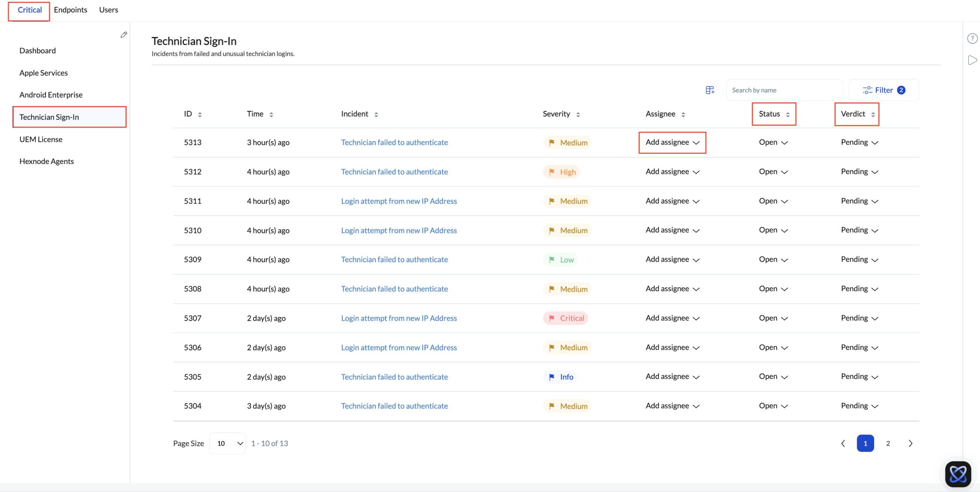This screenshot has height=492, width=980.
Task: Switch to the Endpoints tab
Action: coord(70,10)
